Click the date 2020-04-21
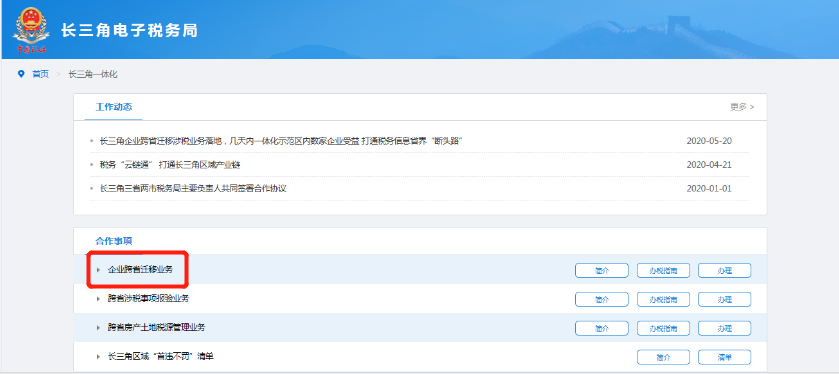Screen dimensions: 839x374 [x=709, y=165]
